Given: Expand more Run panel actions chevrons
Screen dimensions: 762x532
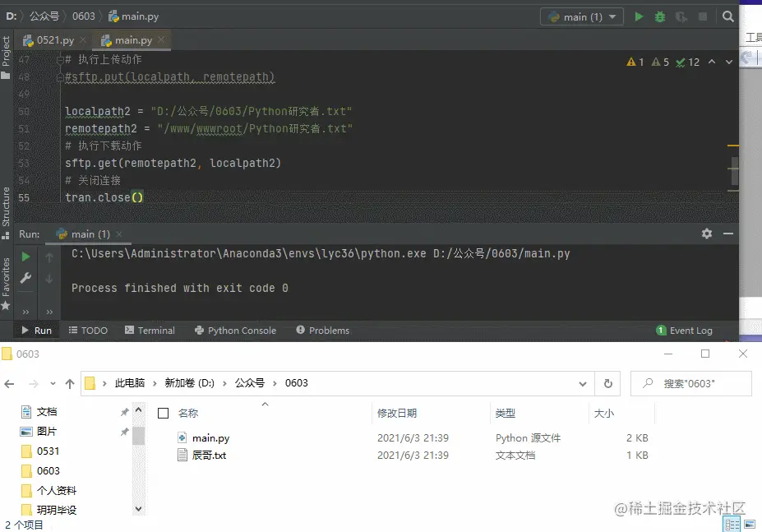Looking at the screenshot, I should (25, 312).
